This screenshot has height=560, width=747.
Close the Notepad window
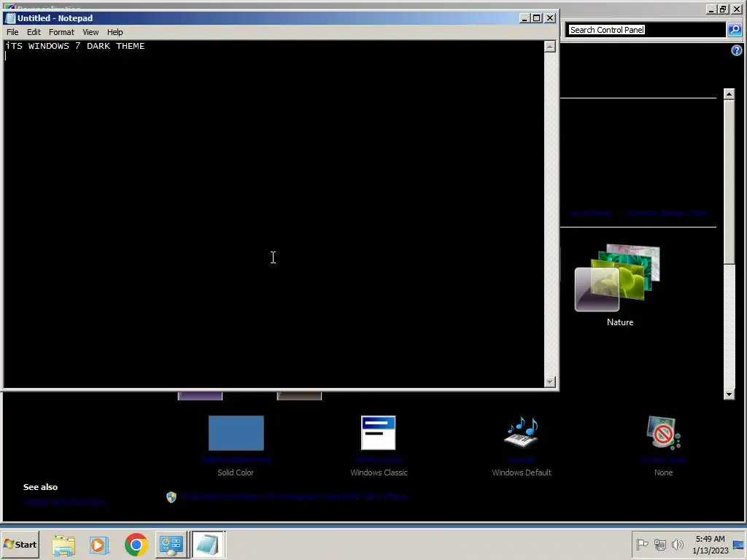point(550,18)
